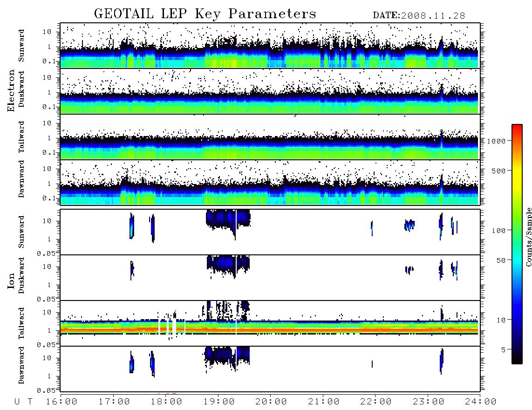Image resolution: width=532 pixels, height=410 pixels.
Task: Select the Electron Sunward panel label
Action: pos(21,46)
